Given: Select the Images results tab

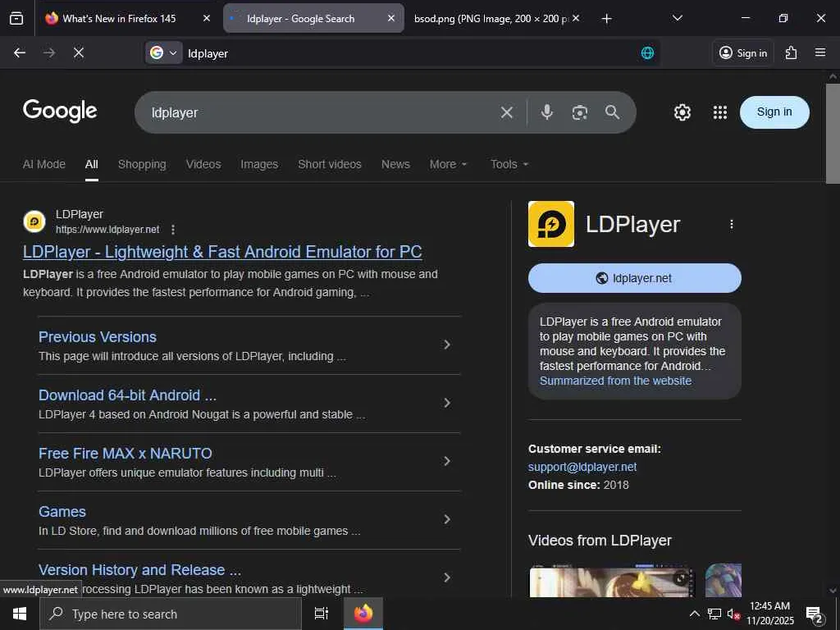Looking at the screenshot, I should (x=259, y=164).
